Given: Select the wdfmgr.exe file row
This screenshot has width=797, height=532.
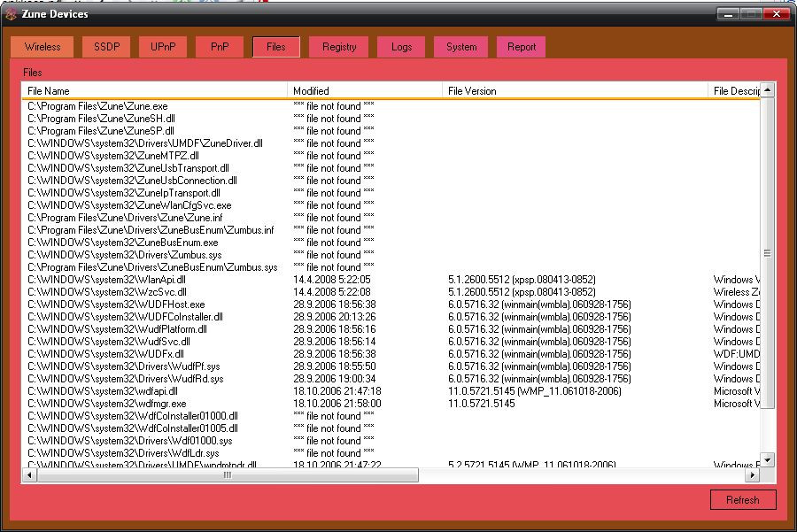Looking at the screenshot, I should click(106, 404).
